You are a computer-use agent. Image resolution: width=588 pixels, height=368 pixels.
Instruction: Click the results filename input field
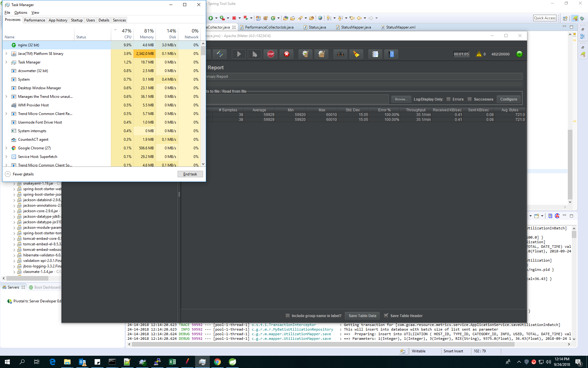point(297,99)
